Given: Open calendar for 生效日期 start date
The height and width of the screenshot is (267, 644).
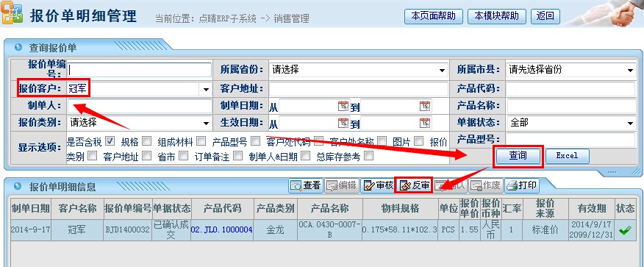Looking at the screenshot, I should point(343,122).
